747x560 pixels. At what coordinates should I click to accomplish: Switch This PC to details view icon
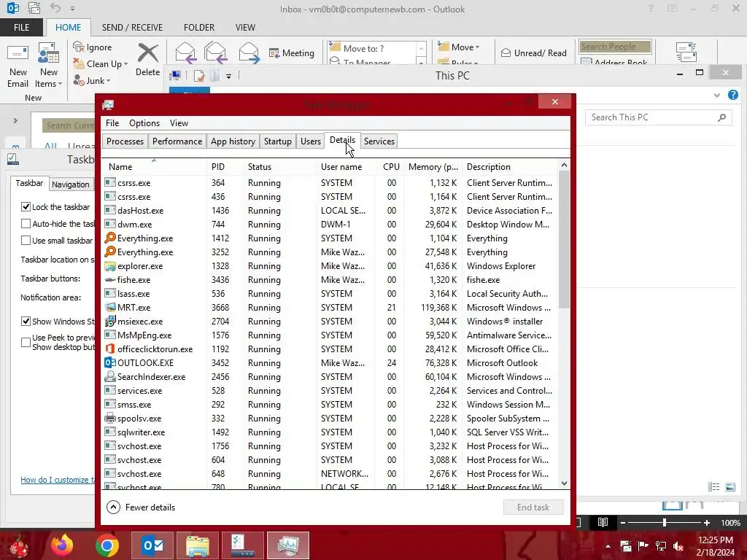713,486
